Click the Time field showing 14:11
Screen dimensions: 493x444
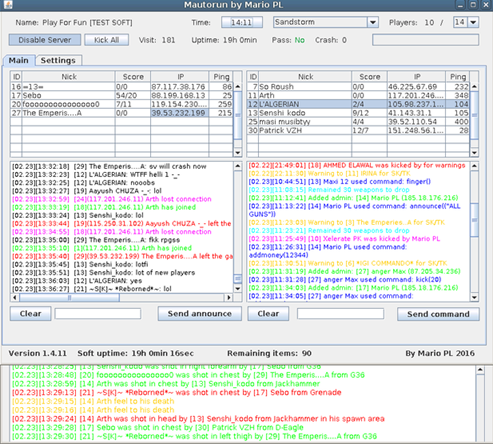pyautogui.click(x=242, y=22)
